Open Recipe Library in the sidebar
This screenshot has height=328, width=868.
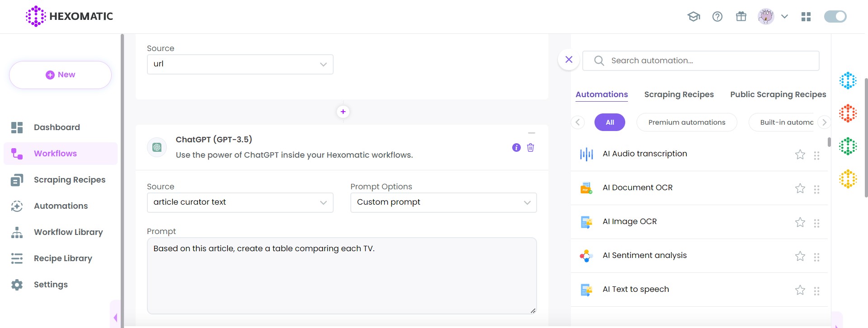pos(60,258)
